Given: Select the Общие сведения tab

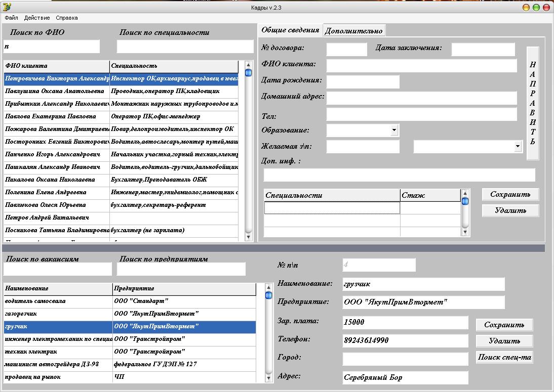Looking at the screenshot, I should point(290,30).
